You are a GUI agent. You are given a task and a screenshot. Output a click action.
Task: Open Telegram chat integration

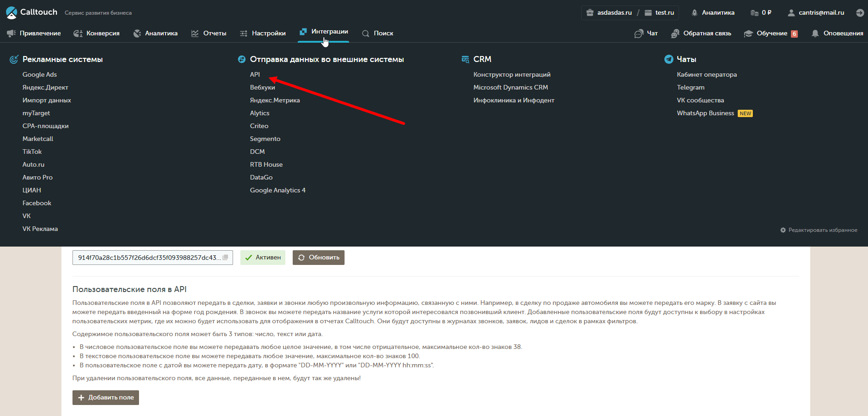(x=690, y=87)
